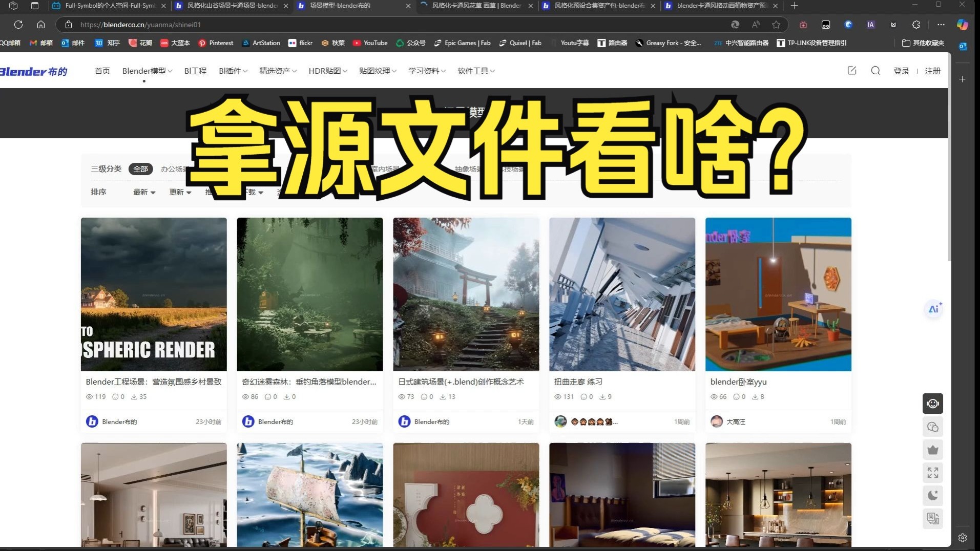Switch to the 风格化预设合集资产包 tab

[x=599, y=6]
